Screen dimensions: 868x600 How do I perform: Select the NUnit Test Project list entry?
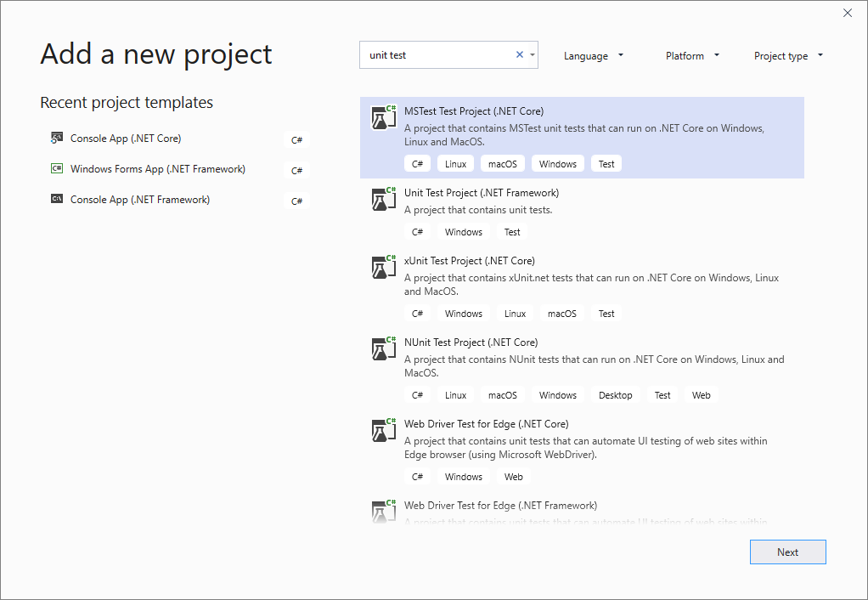[583, 365]
